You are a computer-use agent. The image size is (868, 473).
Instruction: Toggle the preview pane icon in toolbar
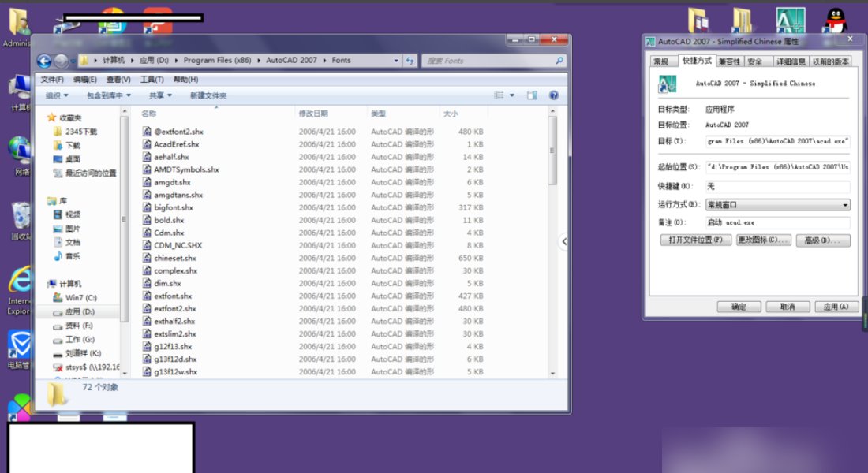click(532, 95)
